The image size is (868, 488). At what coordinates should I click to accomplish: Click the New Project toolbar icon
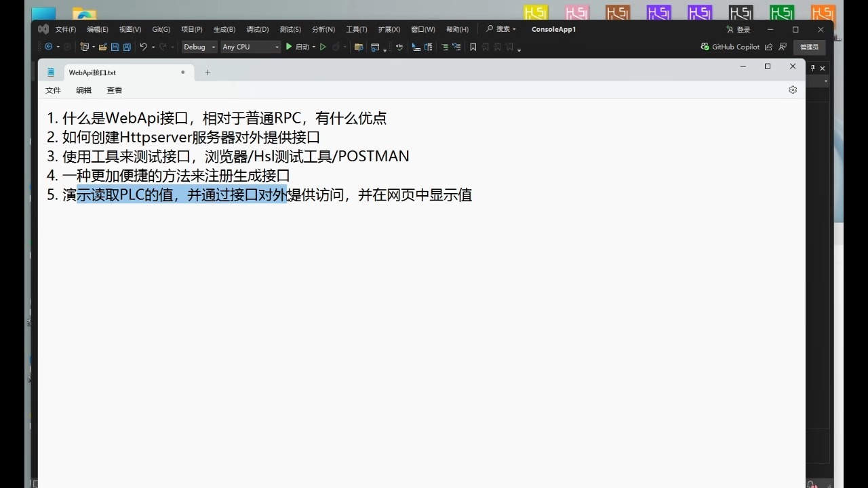coord(84,47)
